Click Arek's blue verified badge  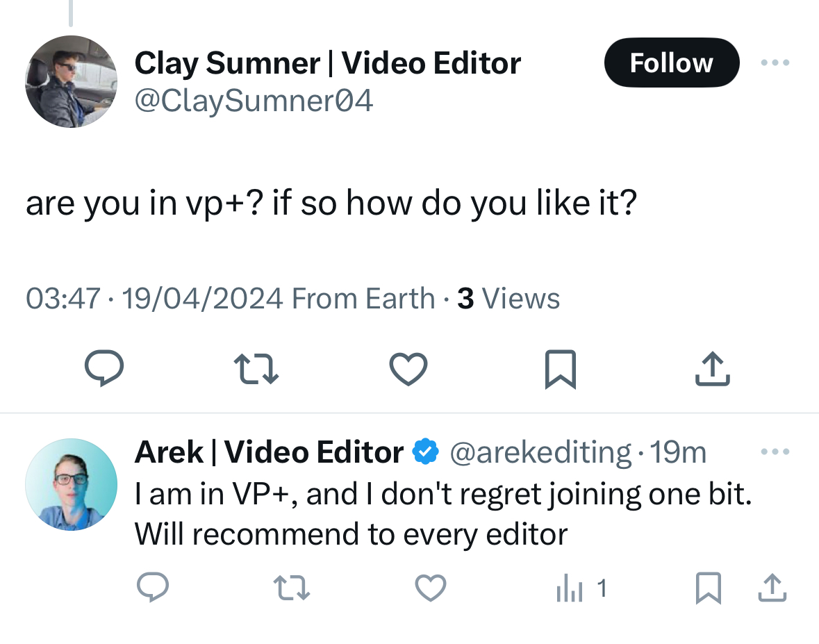[x=425, y=453]
